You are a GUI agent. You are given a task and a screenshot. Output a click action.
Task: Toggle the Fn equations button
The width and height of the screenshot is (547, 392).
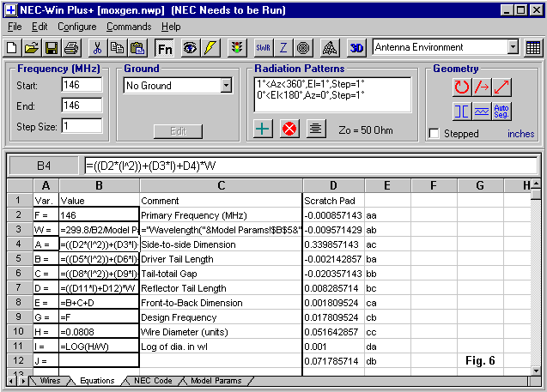(164, 47)
